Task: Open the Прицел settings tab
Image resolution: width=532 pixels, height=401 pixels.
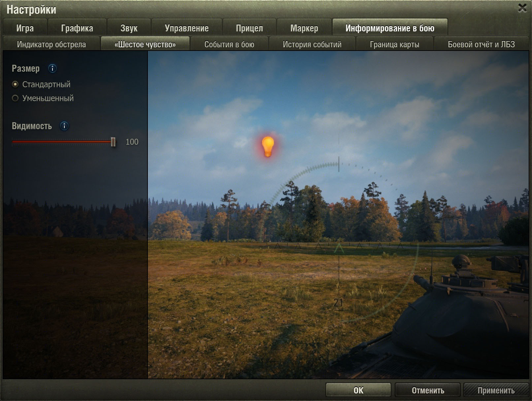Action: [249, 28]
